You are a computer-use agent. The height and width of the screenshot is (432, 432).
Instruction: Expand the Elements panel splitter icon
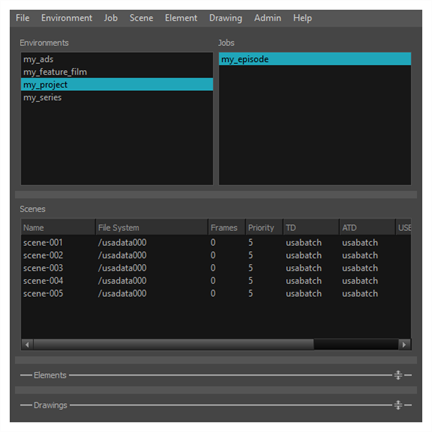[398, 375]
